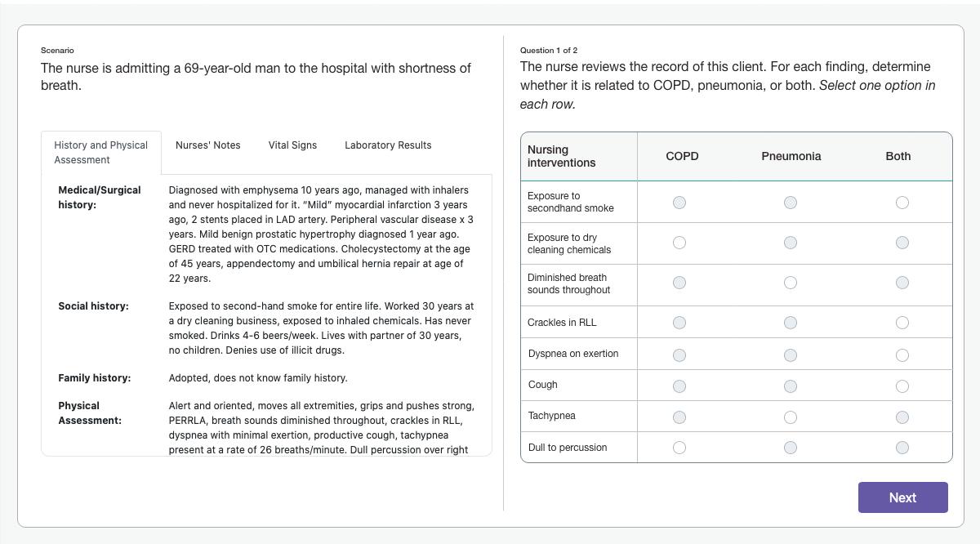Mark Pneumonia for Tachypnea row
Viewport: 980px width, 544px height.
[791, 417]
